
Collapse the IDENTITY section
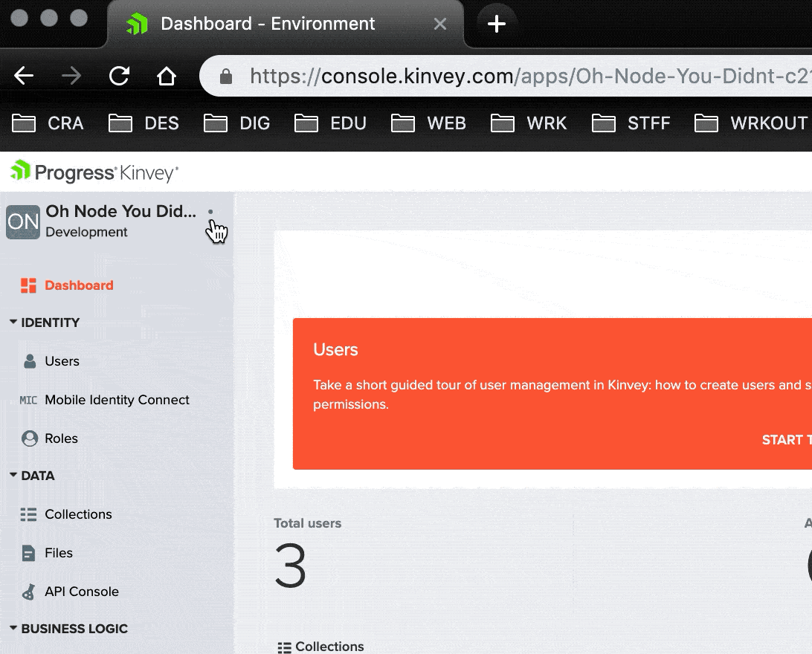click(x=13, y=323)
